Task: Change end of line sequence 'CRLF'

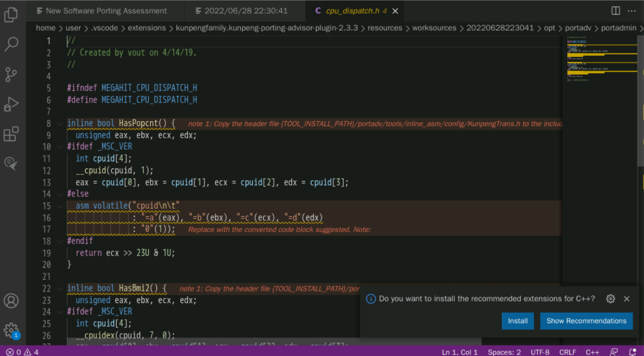Action: (567, 352)
